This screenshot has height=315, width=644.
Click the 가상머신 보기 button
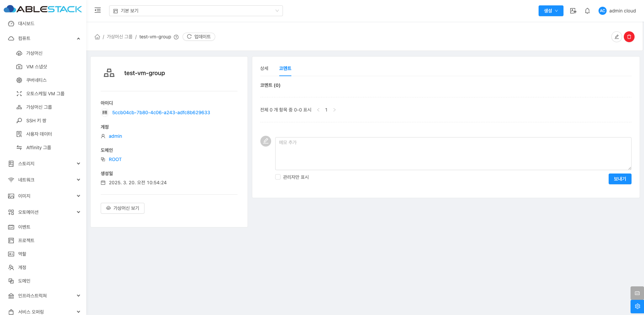pyautogui.click(x=123, y=208)
